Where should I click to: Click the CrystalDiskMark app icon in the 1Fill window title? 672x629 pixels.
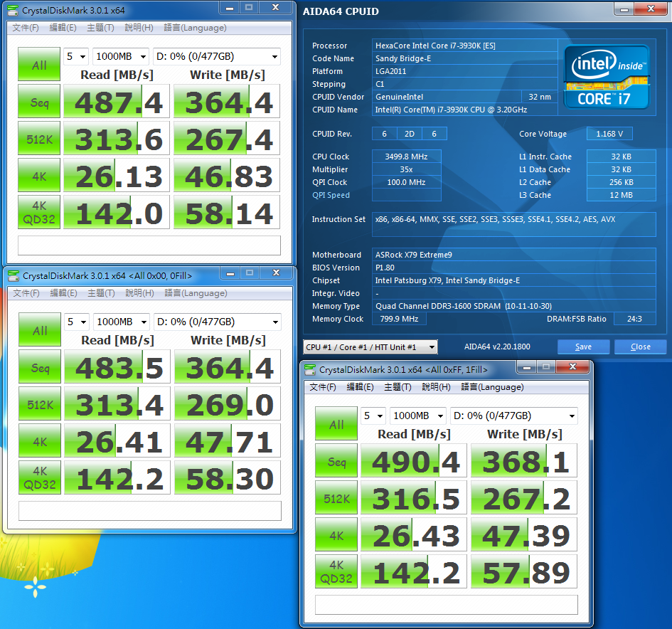310,369
